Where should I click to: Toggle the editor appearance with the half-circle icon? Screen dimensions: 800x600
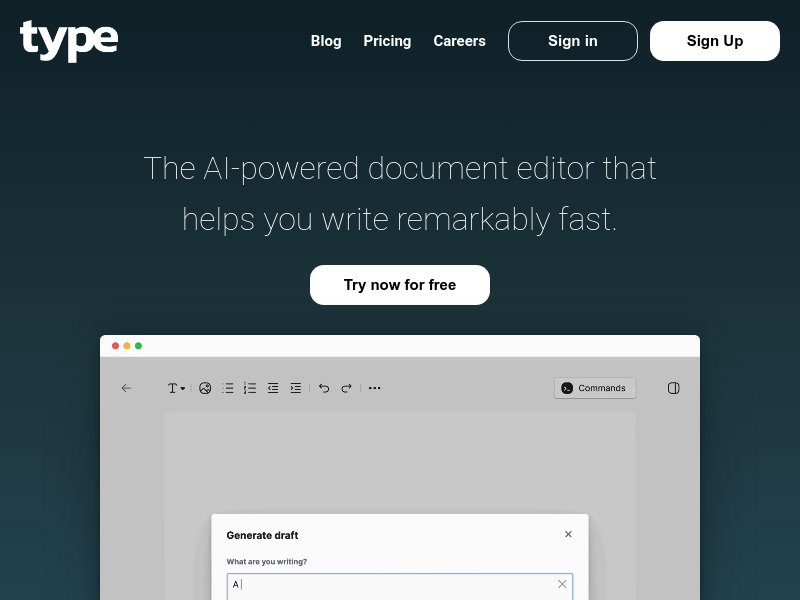[x=673, y=388]
